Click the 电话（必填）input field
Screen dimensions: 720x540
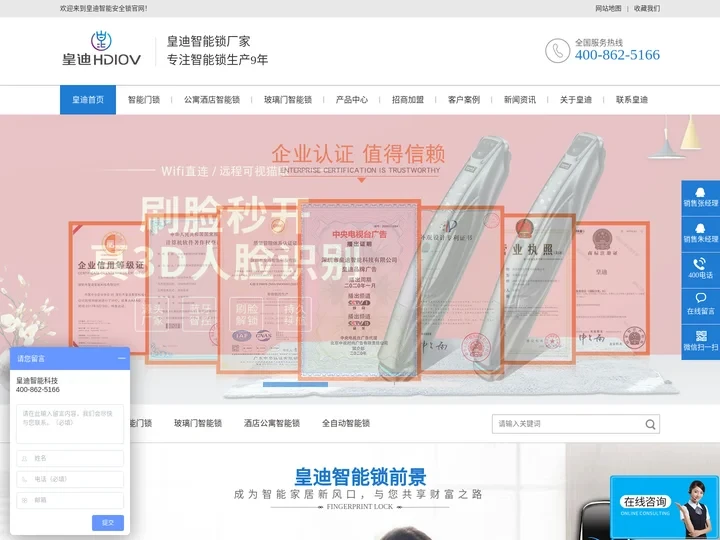tap(70, 479)
